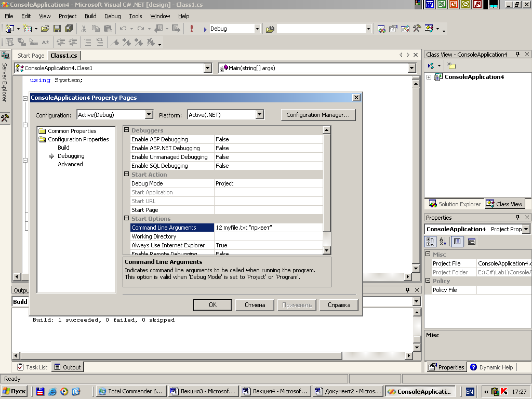Open the File menu

pos(9,16)
